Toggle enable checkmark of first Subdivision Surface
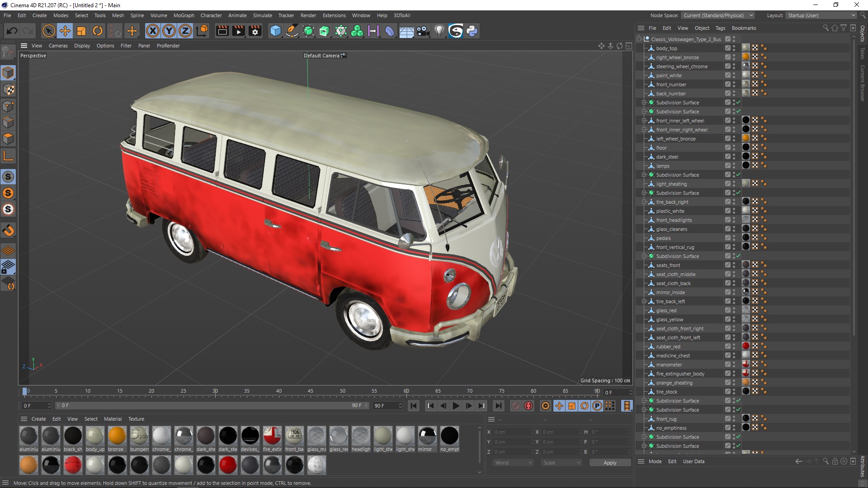Screen dimensions: 868x488 [738, 103]
